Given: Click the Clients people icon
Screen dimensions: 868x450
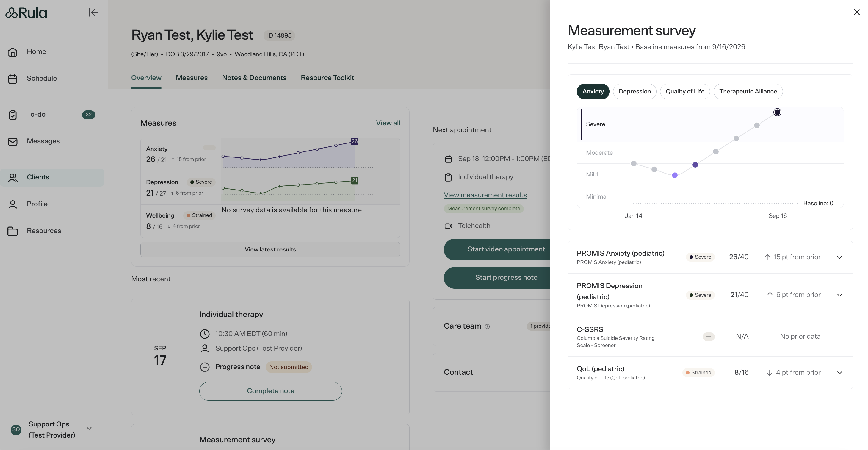Looking at the screenshot, I should coord(13,177).
